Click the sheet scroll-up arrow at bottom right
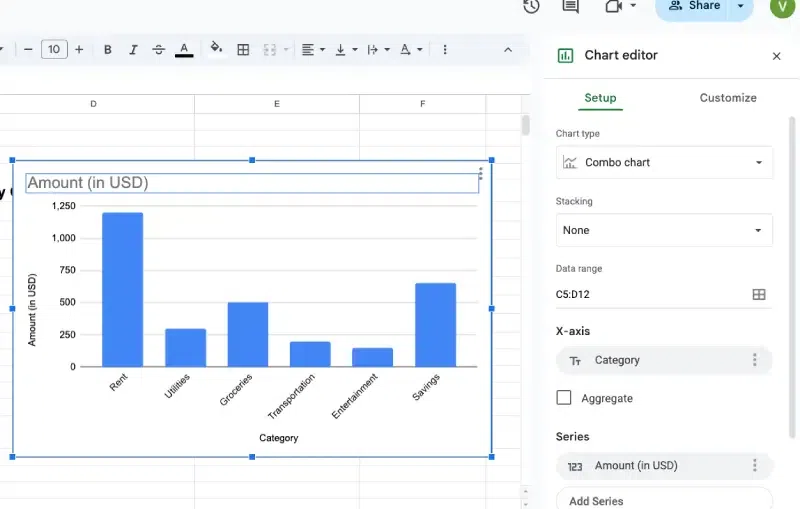The height and width of the screenshot is (509, 800). (526, 492)
